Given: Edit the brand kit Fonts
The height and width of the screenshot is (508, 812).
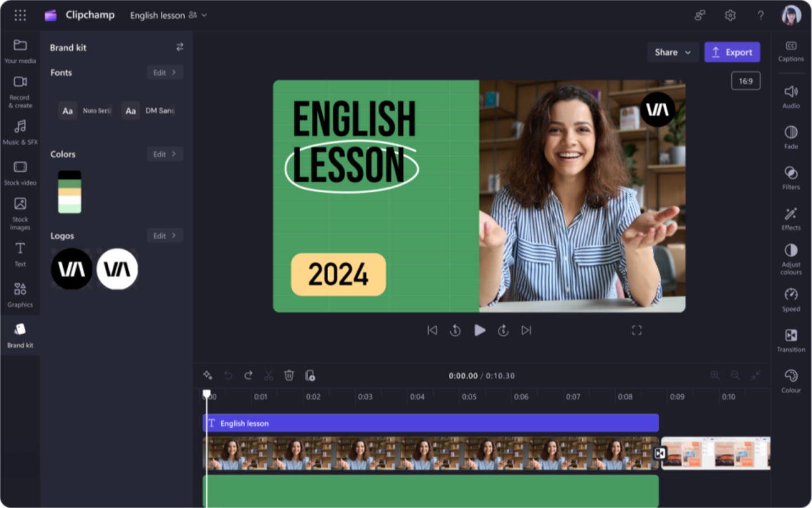Looking at the screenshot, I should [x=164, y=72].
